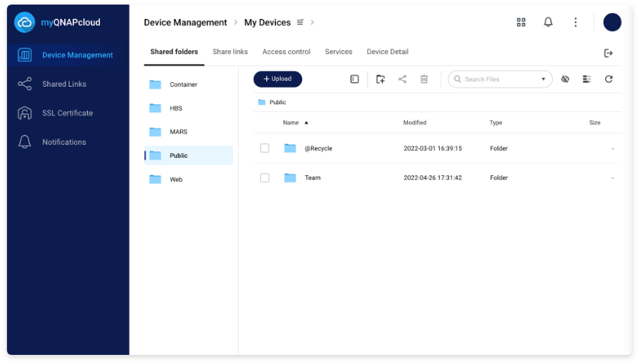Toggle hidden files eye icon

click(565, 79)
